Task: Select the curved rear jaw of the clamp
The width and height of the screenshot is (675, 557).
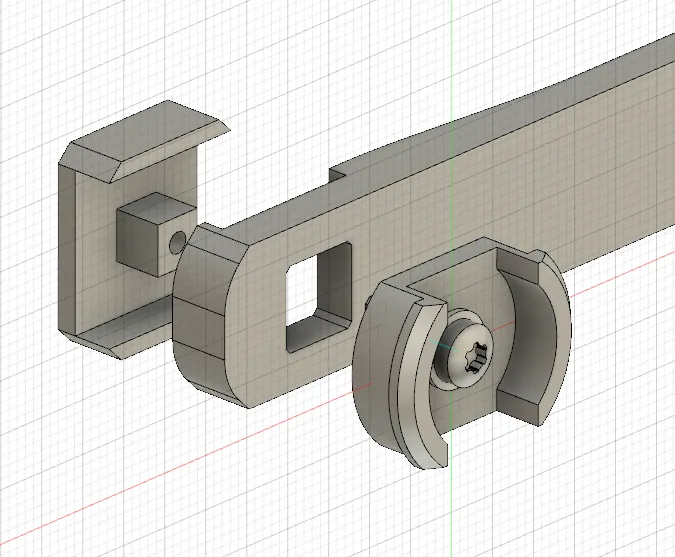Action: (x=536, y=336)
